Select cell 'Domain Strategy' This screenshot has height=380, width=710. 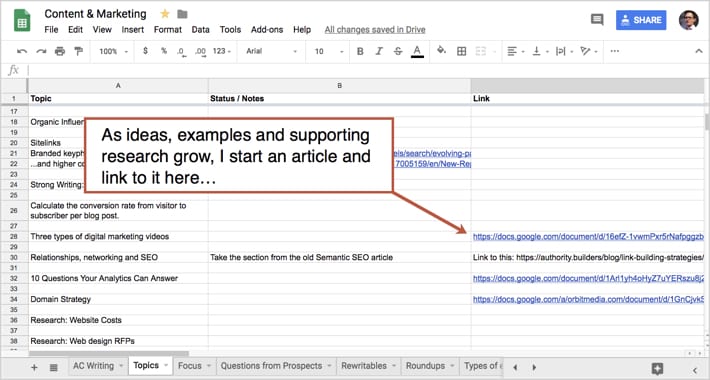[x=118, y=299]
